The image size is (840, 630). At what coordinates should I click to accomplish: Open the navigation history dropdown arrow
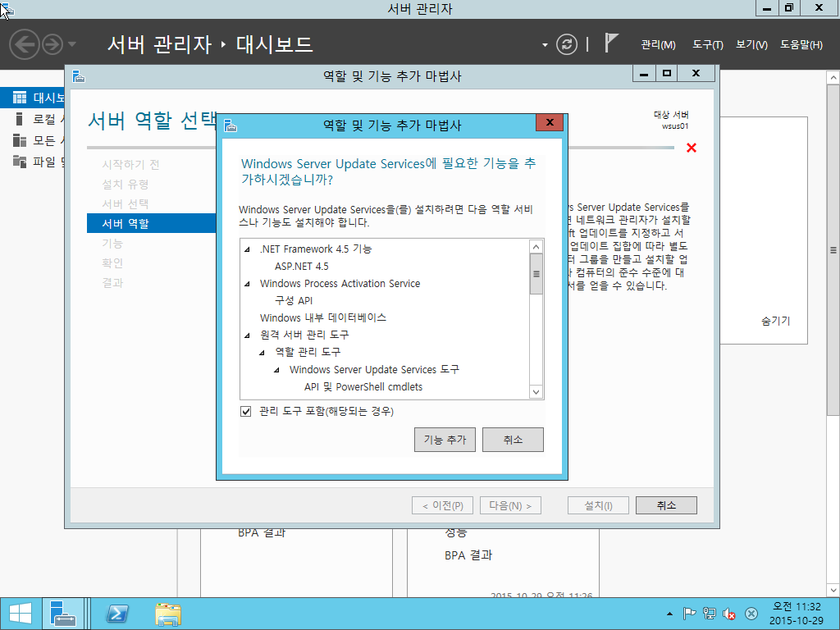[x=72, y=44]
